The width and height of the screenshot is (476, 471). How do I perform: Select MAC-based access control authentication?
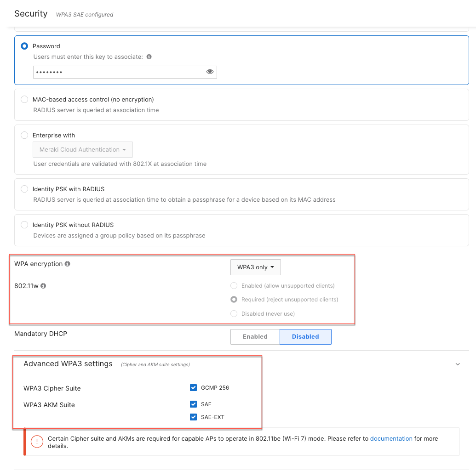coord(24,99)
